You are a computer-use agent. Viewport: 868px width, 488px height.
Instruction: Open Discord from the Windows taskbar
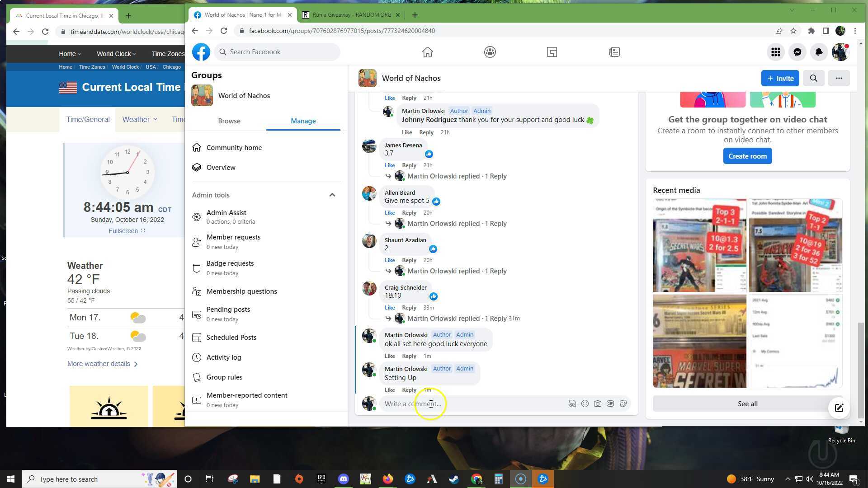point(343,479)
